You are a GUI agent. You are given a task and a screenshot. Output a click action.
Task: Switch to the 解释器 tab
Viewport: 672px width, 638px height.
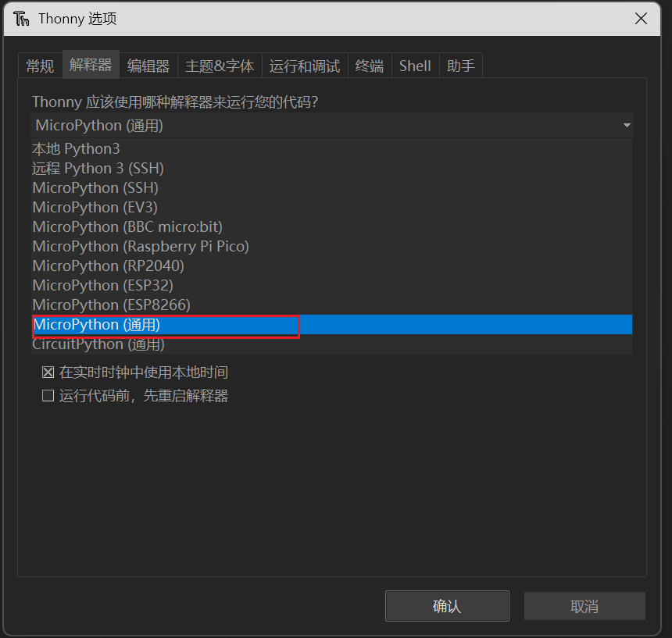(91, 65)
